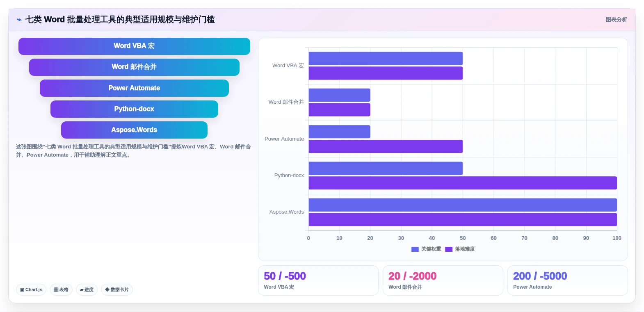Toggle the 关键权重 legend swatch
Image resolution: width=644 pixels, height=312 pixels.
click(415, 249)
